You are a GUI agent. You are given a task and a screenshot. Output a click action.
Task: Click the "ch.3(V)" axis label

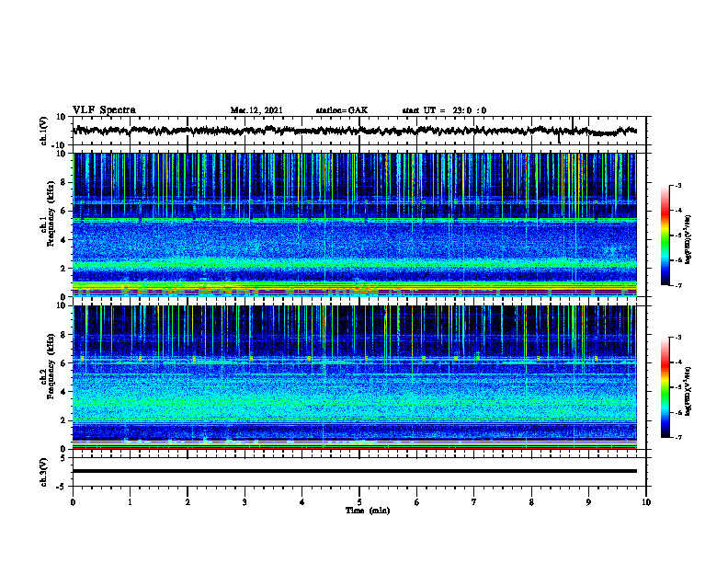[44, 472]
